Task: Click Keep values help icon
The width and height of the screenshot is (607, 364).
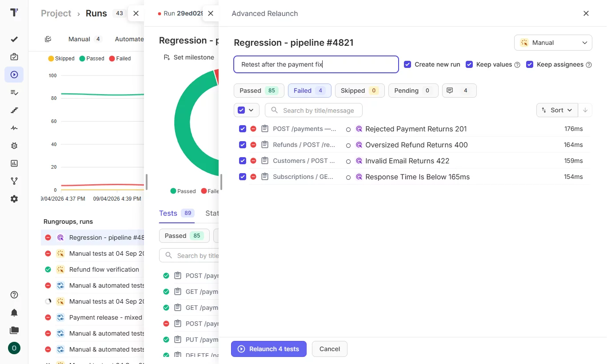Action: [517, 65]
